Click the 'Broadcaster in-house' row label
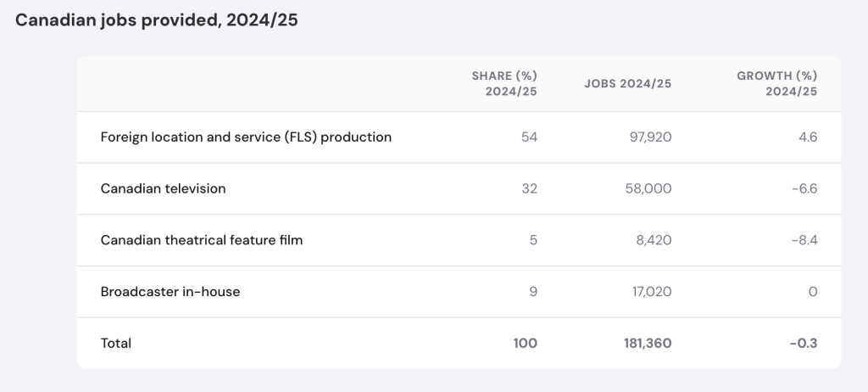This screenshot has height=392, width=868. pos(170,292)
